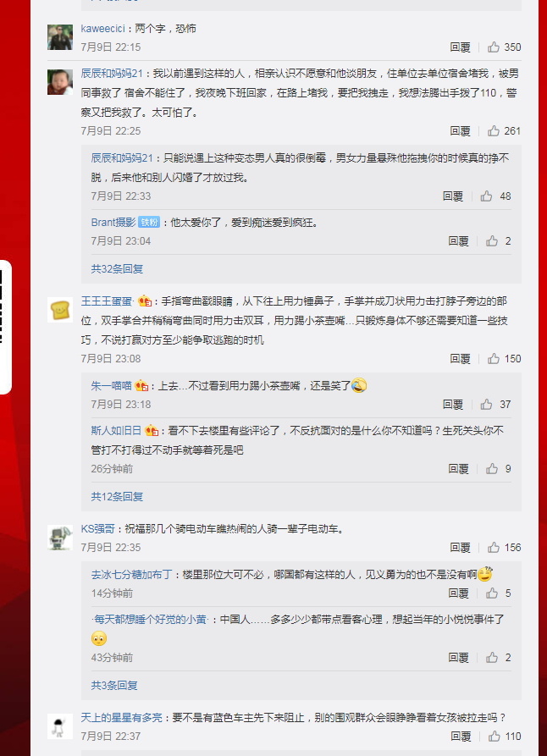Expand all 32 replies
Screen dimensions: 547x756
tap(117, 268)
